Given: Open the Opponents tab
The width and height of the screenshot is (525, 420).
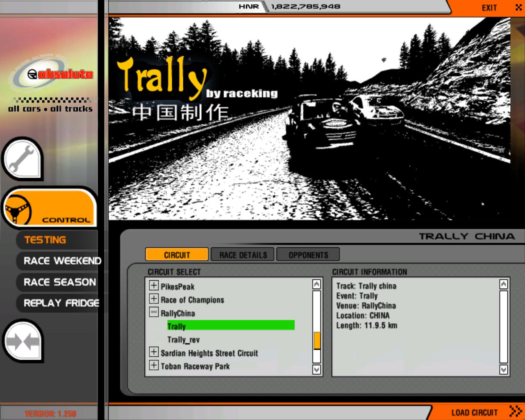Looking at the screenshot, I should click(308, 255).
